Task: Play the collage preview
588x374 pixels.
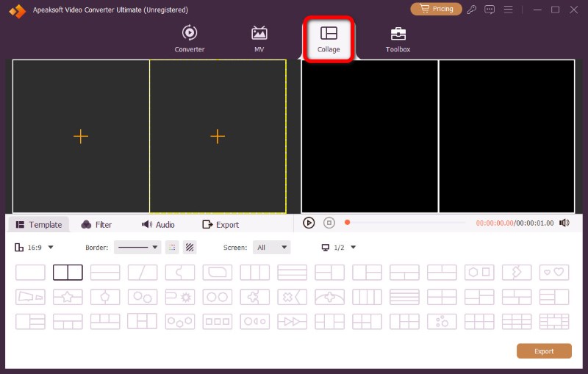Action: (x=309, y=223)
